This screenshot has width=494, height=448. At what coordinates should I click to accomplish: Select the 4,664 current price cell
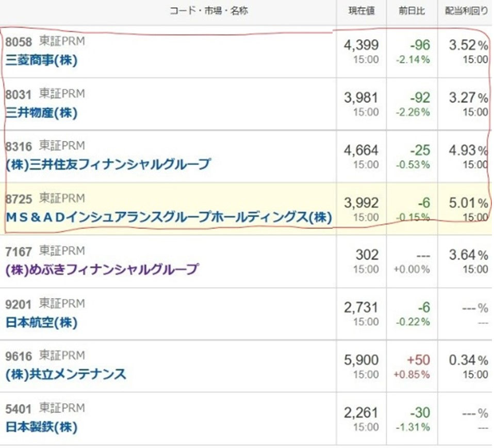[361, 151]
